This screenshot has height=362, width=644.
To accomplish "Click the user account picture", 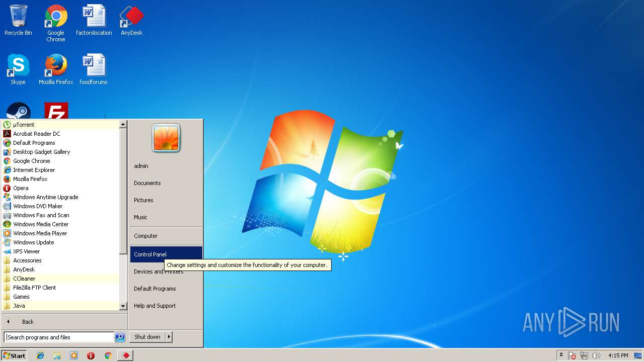I will 166,138.
